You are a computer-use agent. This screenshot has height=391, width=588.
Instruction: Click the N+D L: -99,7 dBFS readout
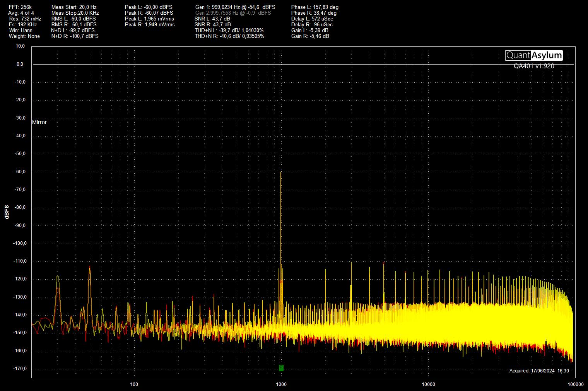point(73,30)
